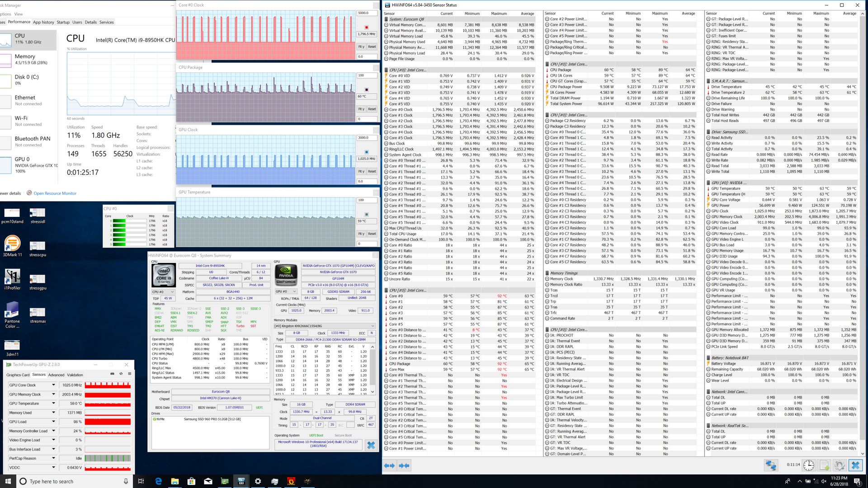The width and height of the screenshot is (868, 488).
Task: Click the Core #0 Clock graph maximum value field 5000.0
Action: [x=367, y=13]
